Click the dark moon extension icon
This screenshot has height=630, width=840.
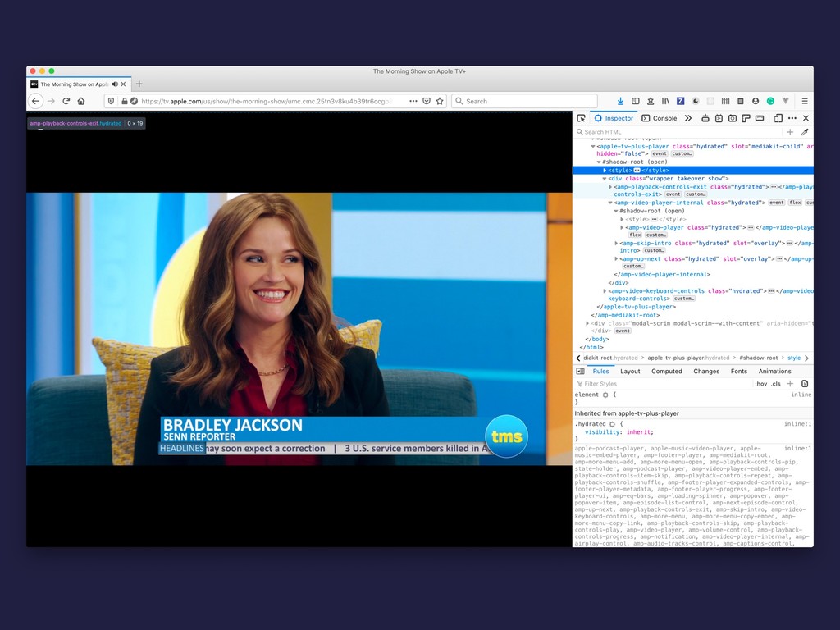tap(696, 101)
